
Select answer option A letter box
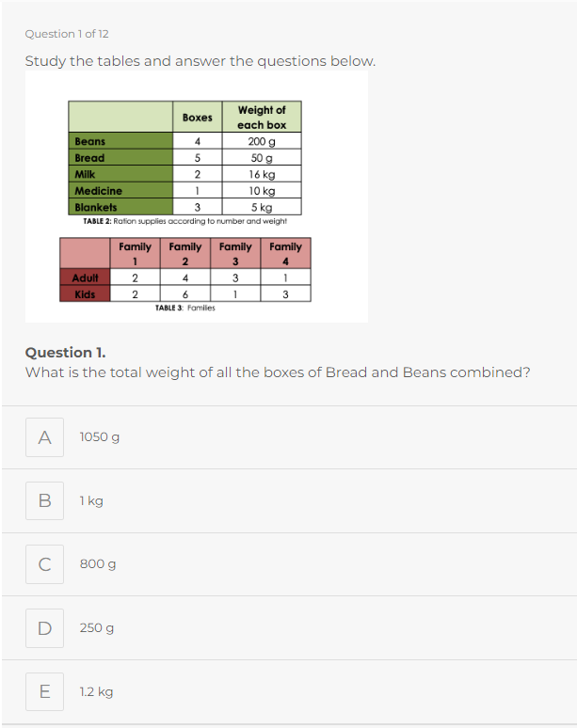pyautogui.click(x=44, y=436)
